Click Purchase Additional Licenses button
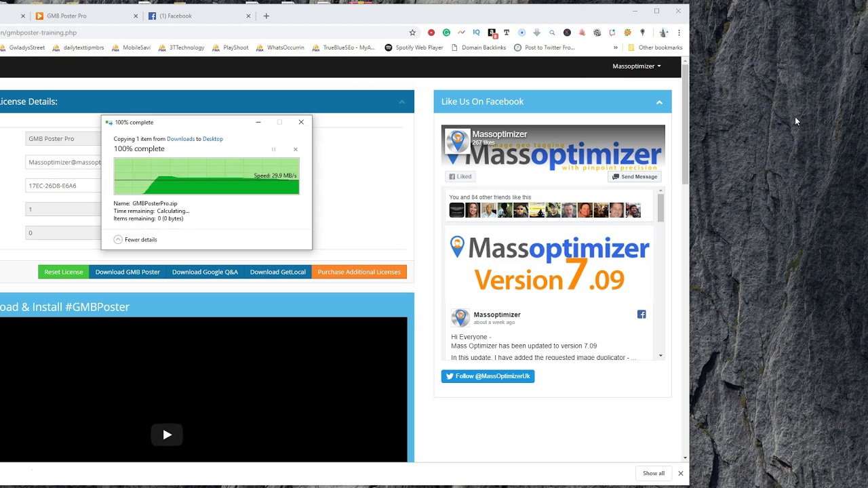The height and width of the screenshot is (488, 868). (359, 272)
